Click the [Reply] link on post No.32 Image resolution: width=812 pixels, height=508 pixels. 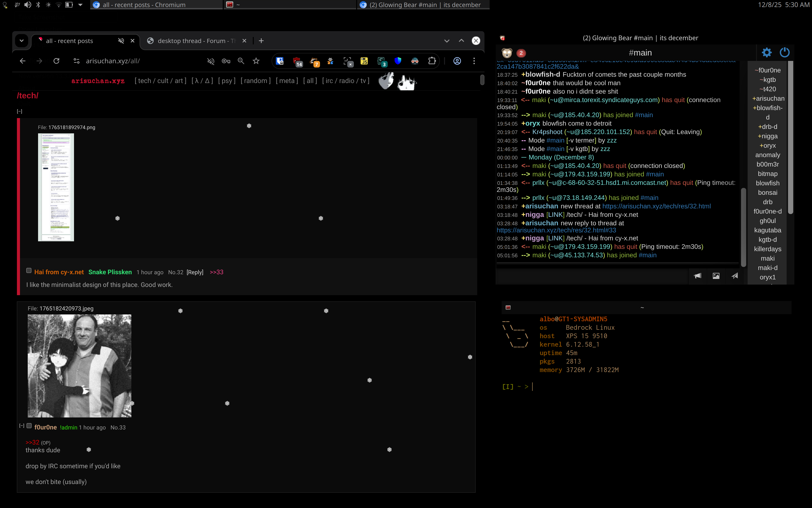coord(195,272)
